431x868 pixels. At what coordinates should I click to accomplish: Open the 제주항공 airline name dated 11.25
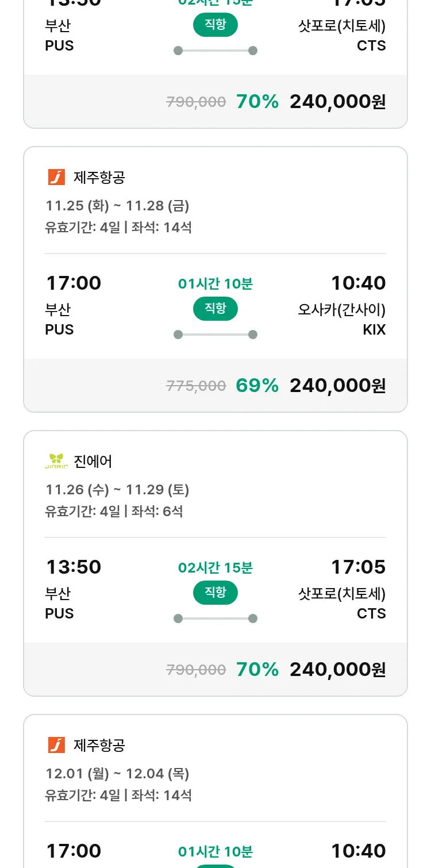pyautogui.click(x=99, y=178)
